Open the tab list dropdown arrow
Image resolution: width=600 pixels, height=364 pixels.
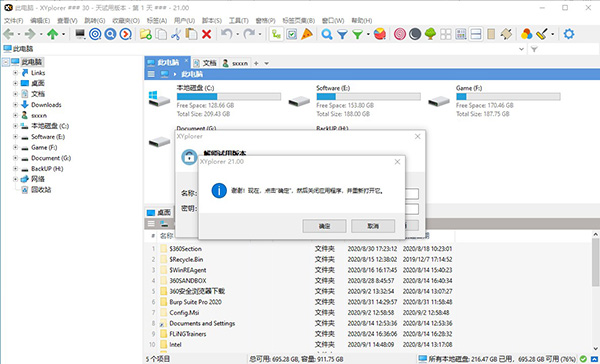coord(267,63)
